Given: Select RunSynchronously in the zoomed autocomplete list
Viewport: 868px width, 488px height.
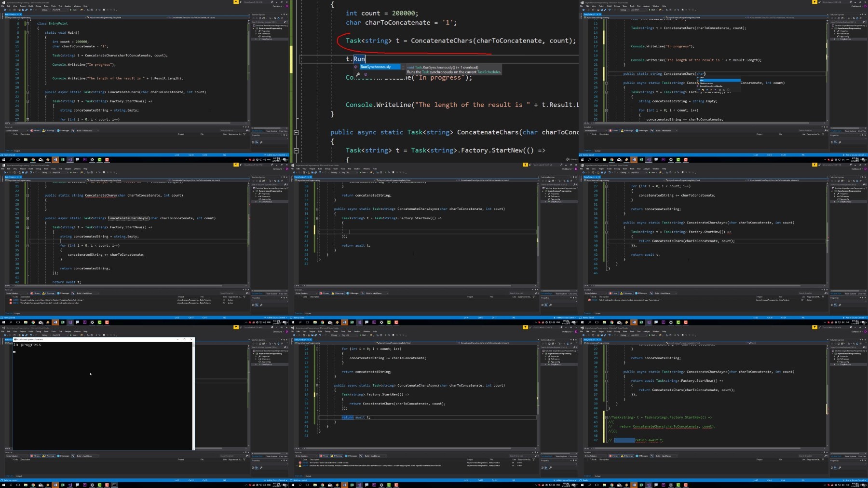Looking at the screenshot, I should (380, 67).
